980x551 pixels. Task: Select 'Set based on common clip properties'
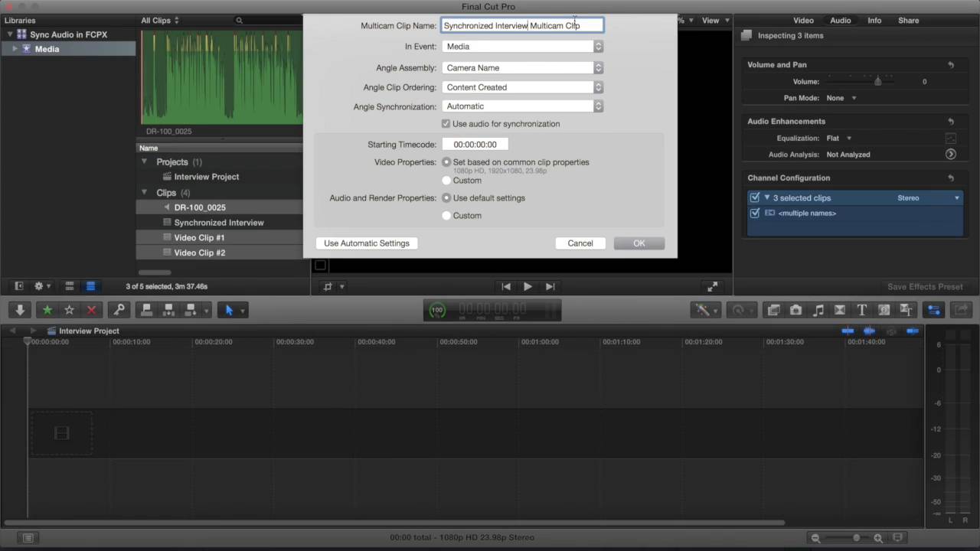coord(446,162)
